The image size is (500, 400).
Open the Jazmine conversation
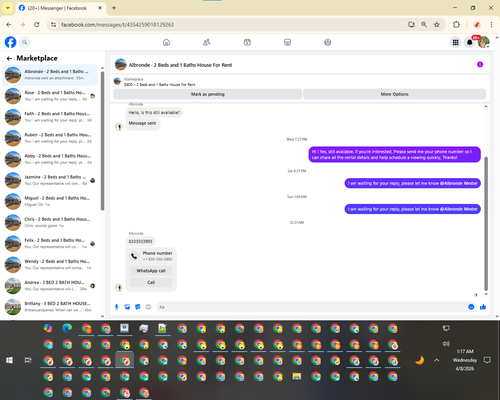click(50, 180)
